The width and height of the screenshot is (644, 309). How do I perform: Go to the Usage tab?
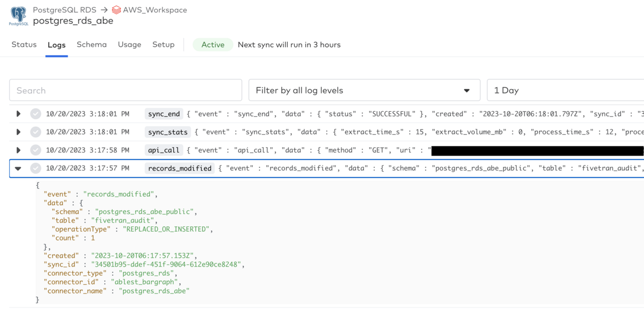[x=129, y=45]
